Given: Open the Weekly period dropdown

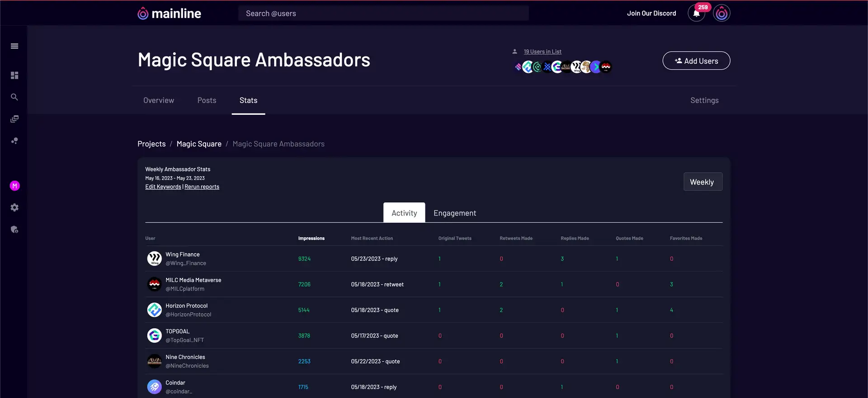Looking at the screenshot, I should pos(703,182).
